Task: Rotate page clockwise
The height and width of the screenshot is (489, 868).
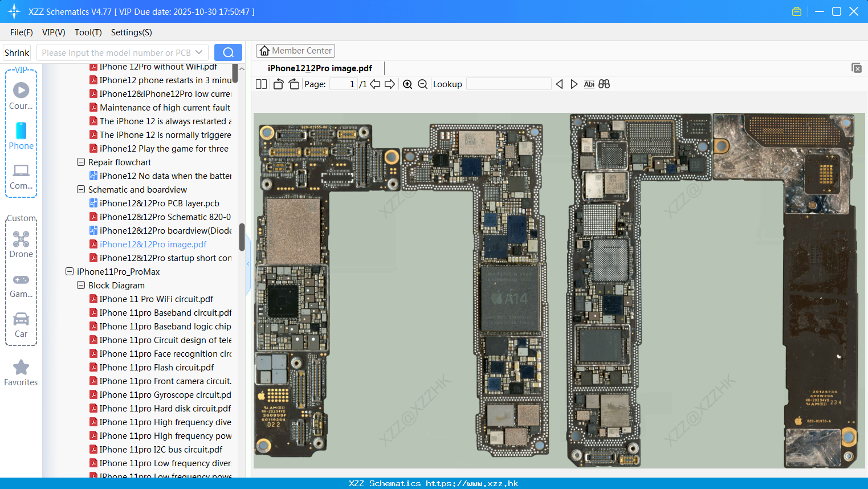Action: click(294, 84)
